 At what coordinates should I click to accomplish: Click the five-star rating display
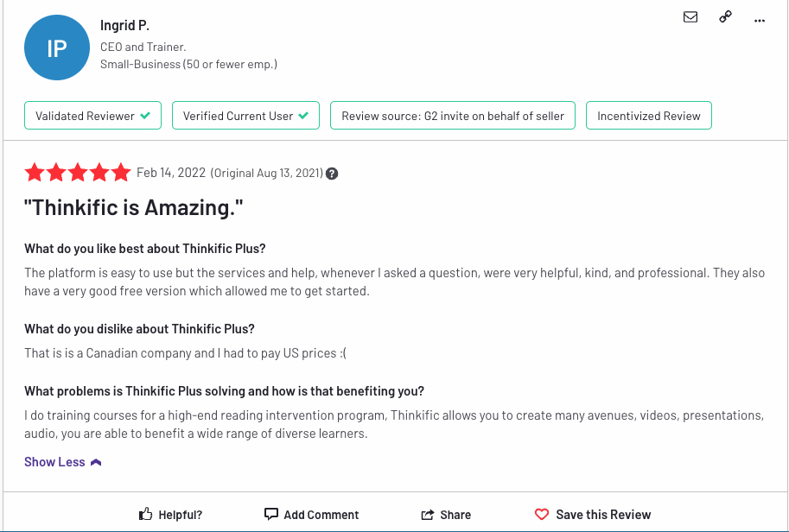click(x=78, y=173)
